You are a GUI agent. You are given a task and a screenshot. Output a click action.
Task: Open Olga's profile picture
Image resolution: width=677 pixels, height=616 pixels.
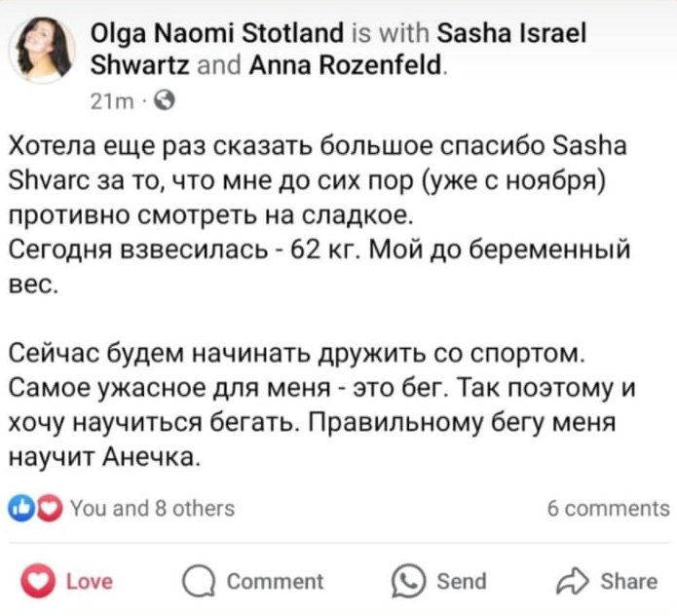(41, 48)
